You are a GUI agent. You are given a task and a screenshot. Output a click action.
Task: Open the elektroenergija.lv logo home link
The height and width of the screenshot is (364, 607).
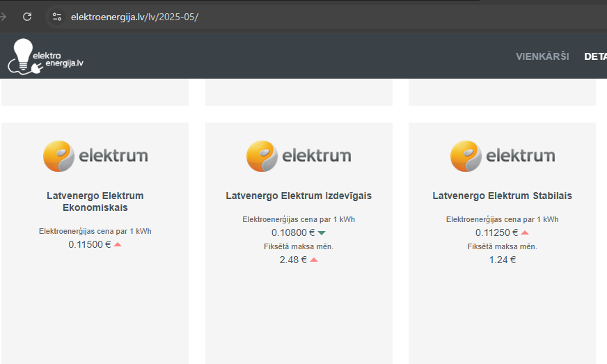tap(45, 56)
